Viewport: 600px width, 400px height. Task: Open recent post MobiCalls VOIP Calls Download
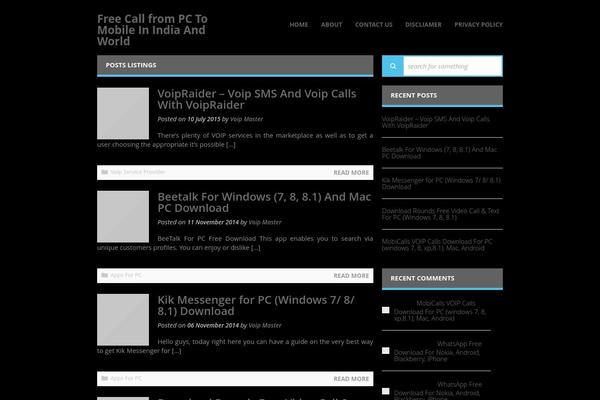click(x=437, y=245)
